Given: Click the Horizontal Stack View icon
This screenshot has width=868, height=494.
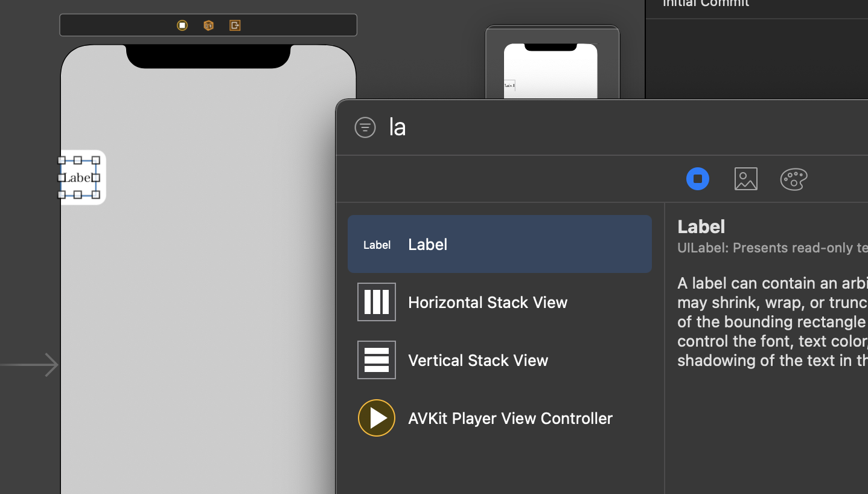Looking at the screenshot, I should [x=377, y=302].
